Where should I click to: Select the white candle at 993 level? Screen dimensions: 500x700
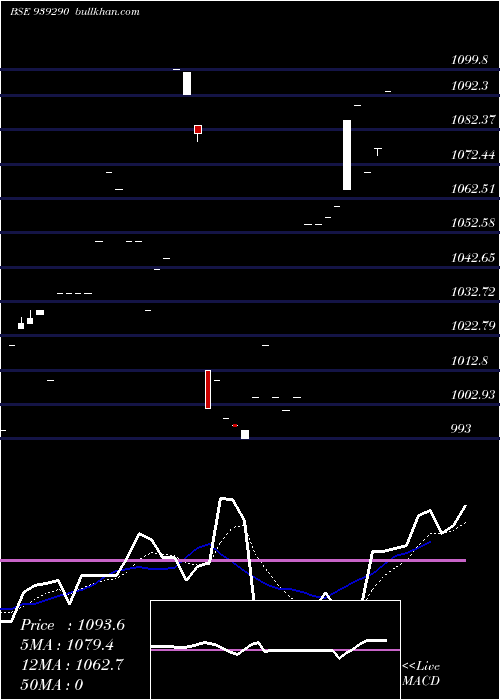coord(245,434)
